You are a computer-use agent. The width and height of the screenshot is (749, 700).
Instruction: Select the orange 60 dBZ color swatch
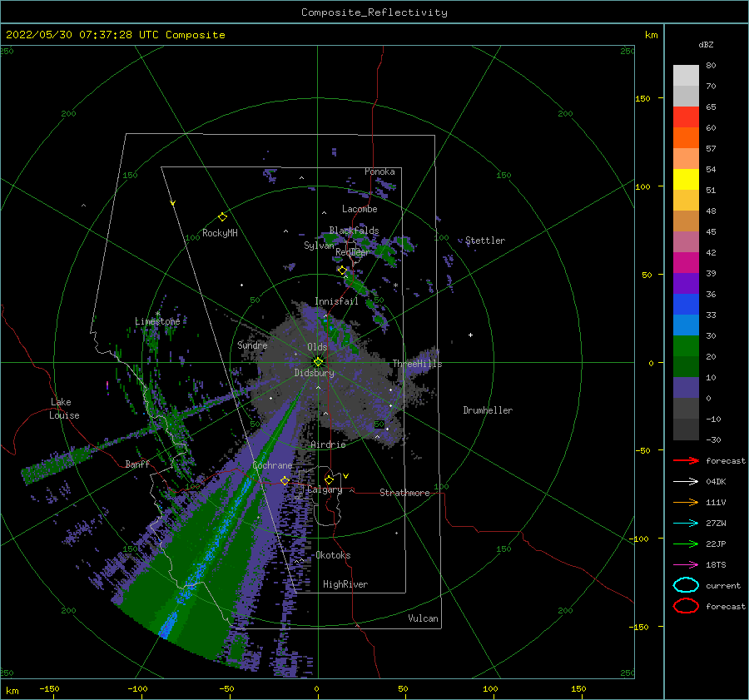686,137
